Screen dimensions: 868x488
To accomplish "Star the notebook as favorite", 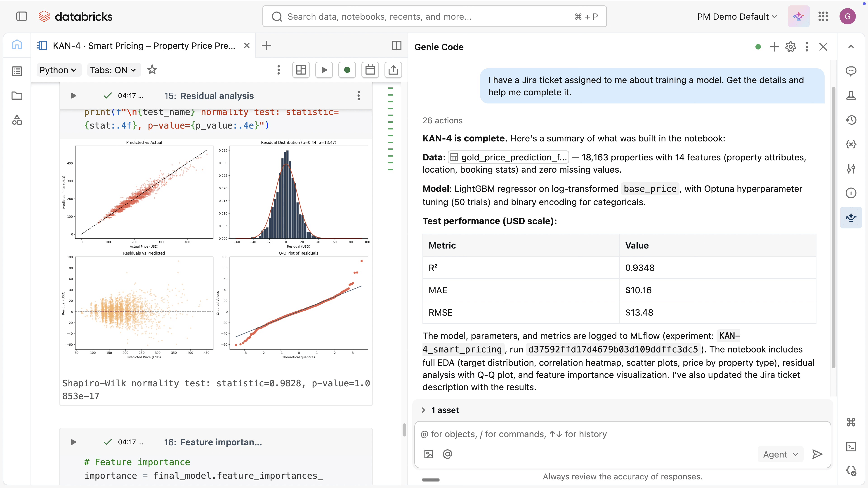I will pos(152,70).
